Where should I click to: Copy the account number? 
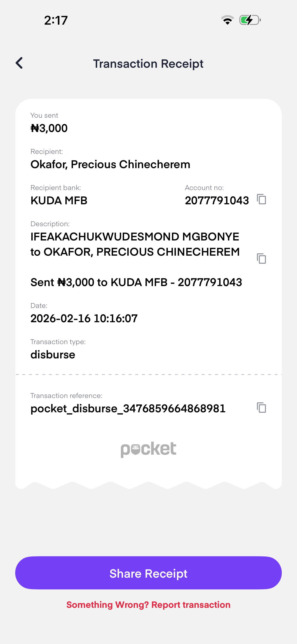[x=261, y=199]
